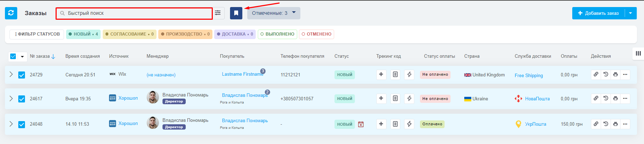This screenshot has width=644, height=144.
Task: Click red calendar icon beside order 24048 status
Action: point(361,124)
